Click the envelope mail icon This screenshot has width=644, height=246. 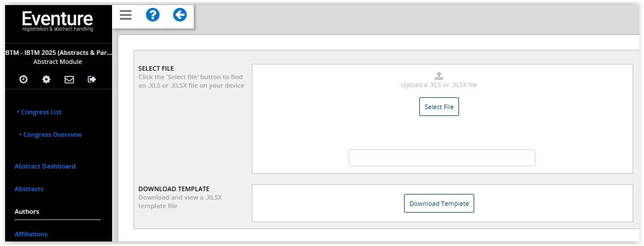pos(69,80)
